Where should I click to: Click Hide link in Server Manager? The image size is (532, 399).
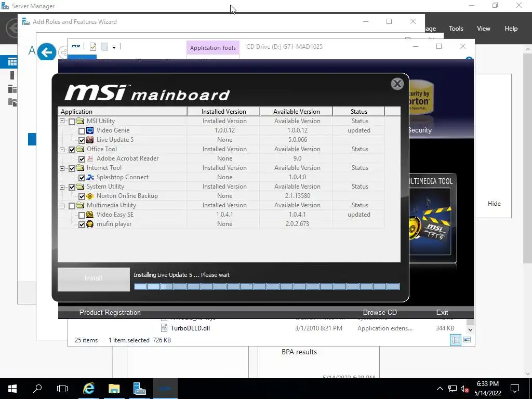click(494, 204)
